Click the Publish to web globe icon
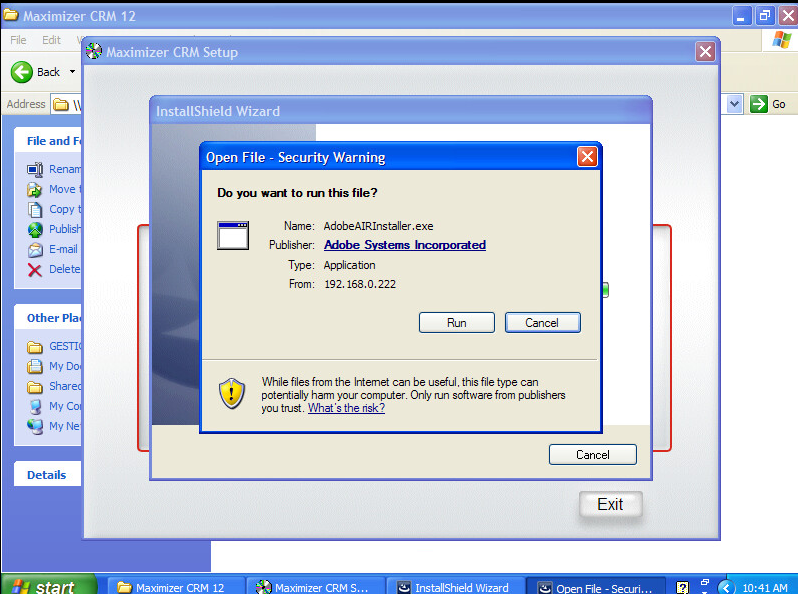 click(x=35, y=230)
